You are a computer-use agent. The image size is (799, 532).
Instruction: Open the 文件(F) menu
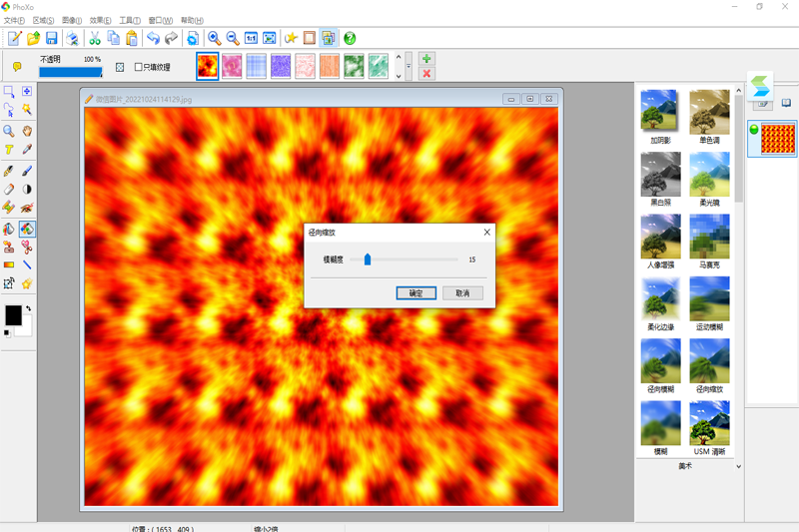(x=14, y=20)
